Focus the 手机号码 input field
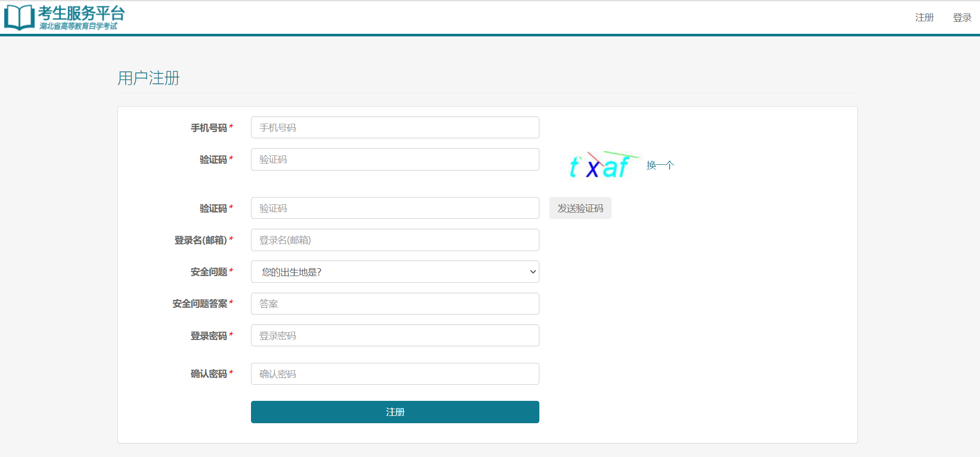The width and height of the screenshot is (980, 457). click(394, 127)
